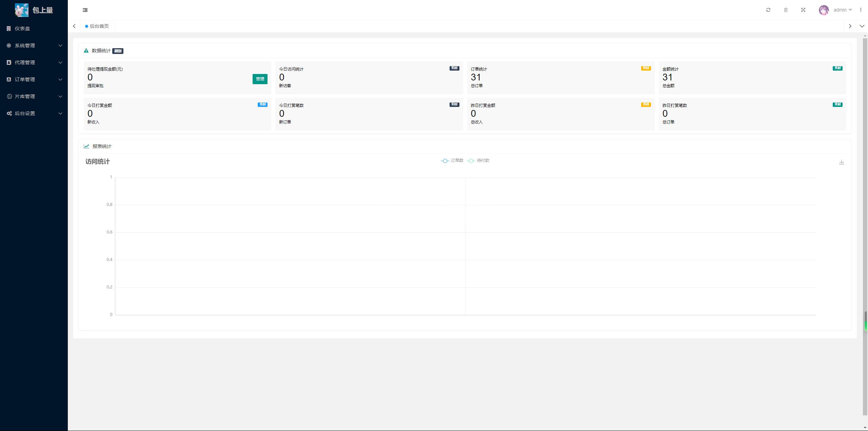Screen dimensions: 868x431
Task: Expand the 片库管理 menu
Action: 34,96
